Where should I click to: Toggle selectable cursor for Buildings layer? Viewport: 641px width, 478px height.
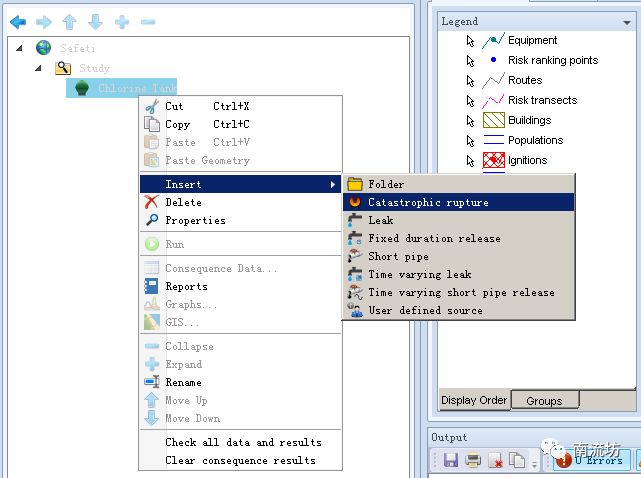coord(470,121)
